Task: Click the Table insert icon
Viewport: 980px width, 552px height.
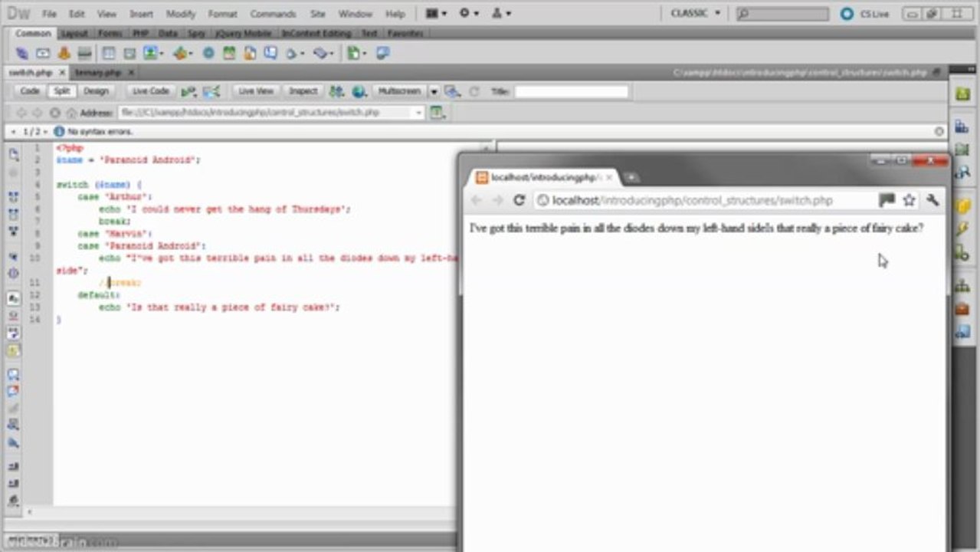Action: click(x=109, y=54)
